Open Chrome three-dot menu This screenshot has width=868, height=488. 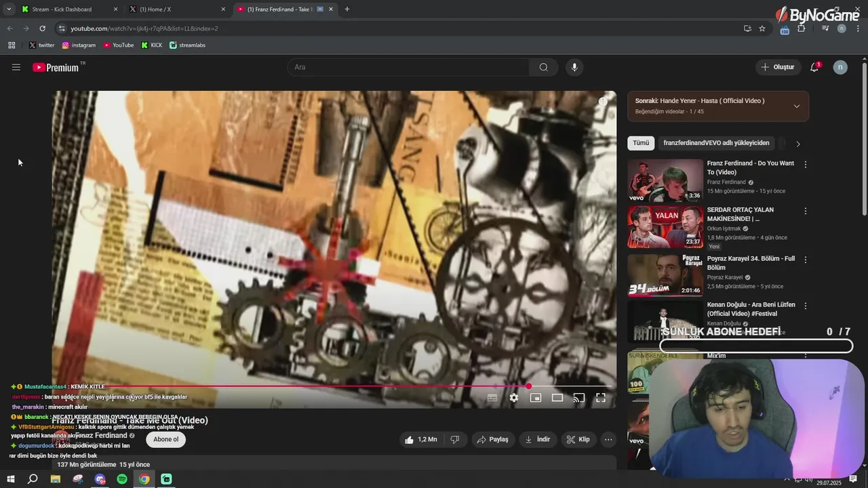pos(857,28)
